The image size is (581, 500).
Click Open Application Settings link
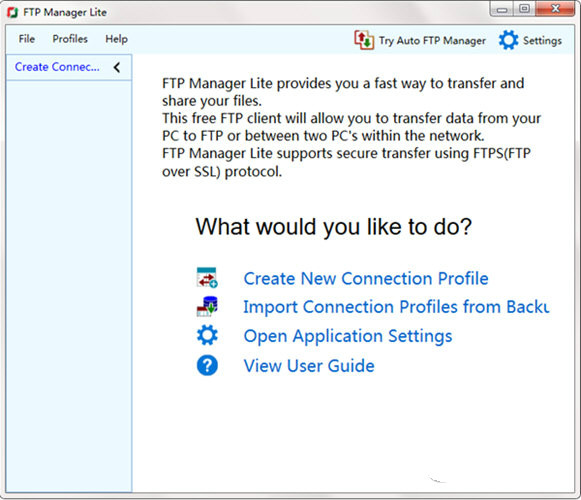point(348,336)
